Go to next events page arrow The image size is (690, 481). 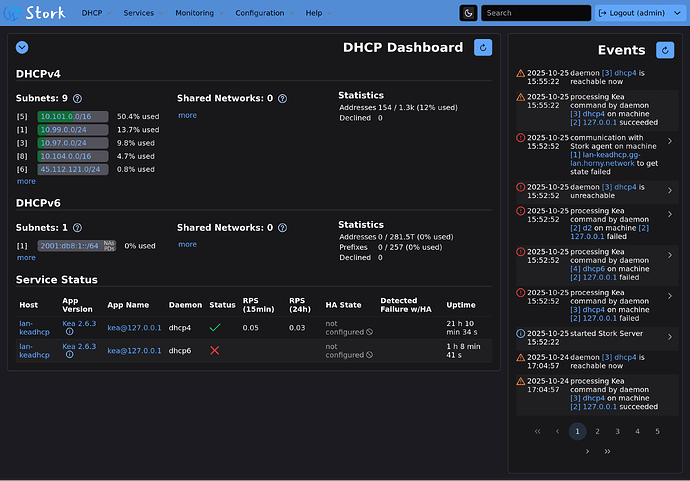tap(587, 451)
